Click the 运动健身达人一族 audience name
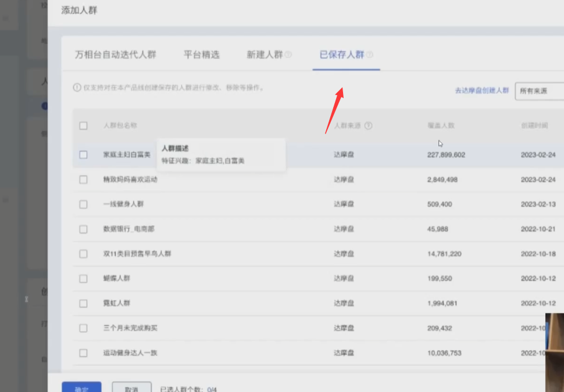This screenshot has width=564, height=392. click(x=130, y=353)
